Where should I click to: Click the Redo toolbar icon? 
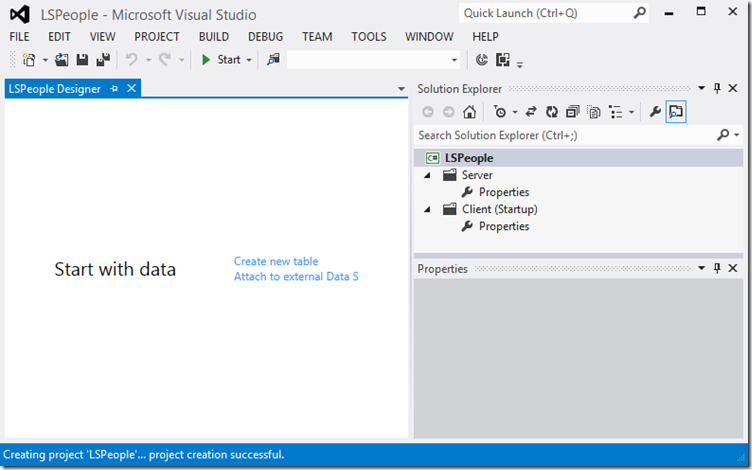(165, 60)
